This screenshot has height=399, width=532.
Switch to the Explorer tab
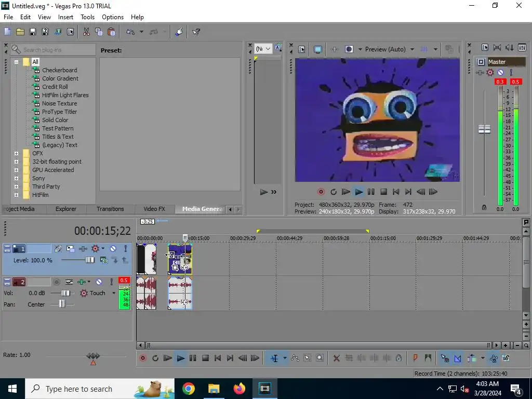click(66, 209)
